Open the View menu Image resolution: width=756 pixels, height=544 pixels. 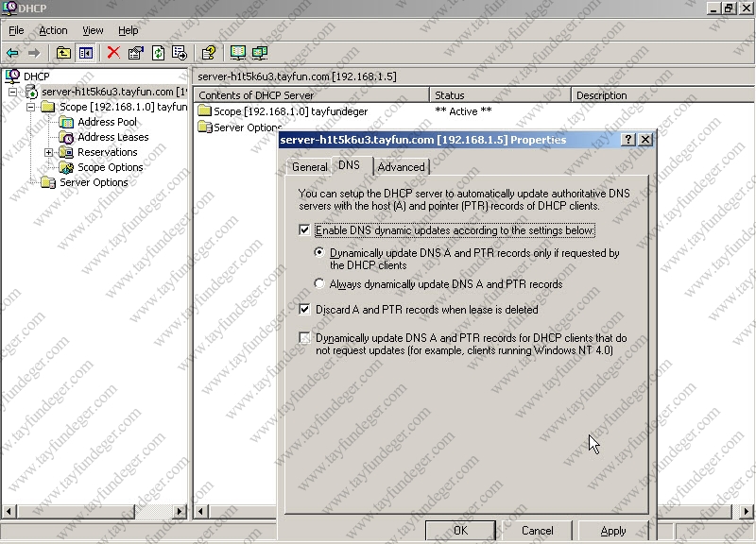(93, 30)
